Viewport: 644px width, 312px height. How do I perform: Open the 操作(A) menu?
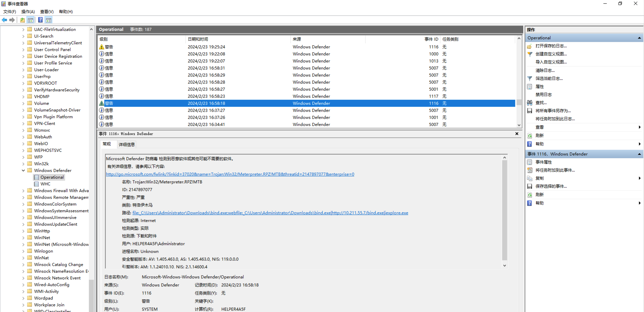pos(28,12)
